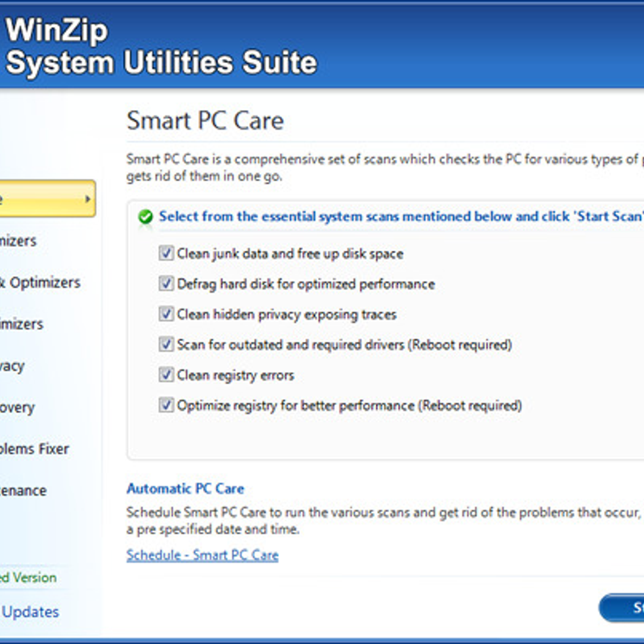
Task: Toggle Scan for outdated and required drivers
Action: tap(166, 344)
